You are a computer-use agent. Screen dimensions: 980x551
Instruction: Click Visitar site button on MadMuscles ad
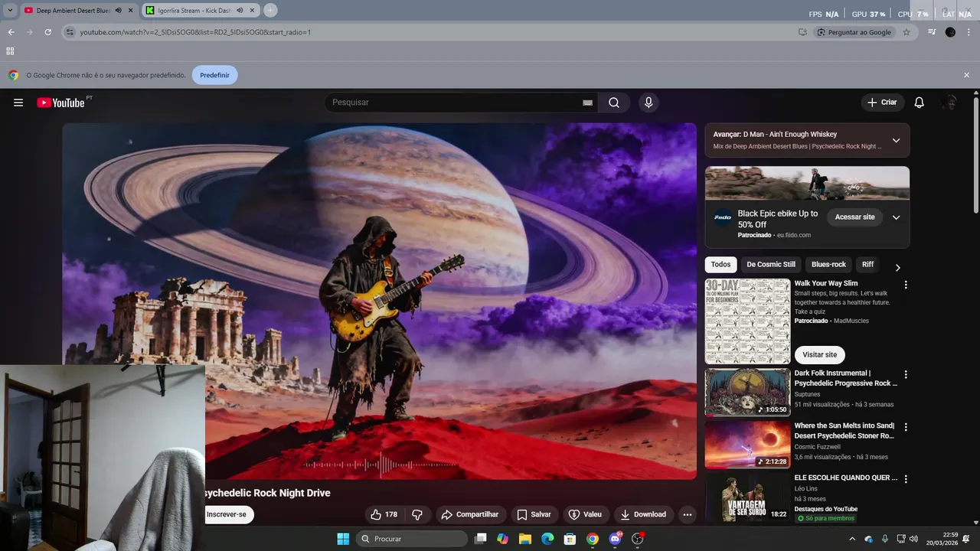point(820,355)
